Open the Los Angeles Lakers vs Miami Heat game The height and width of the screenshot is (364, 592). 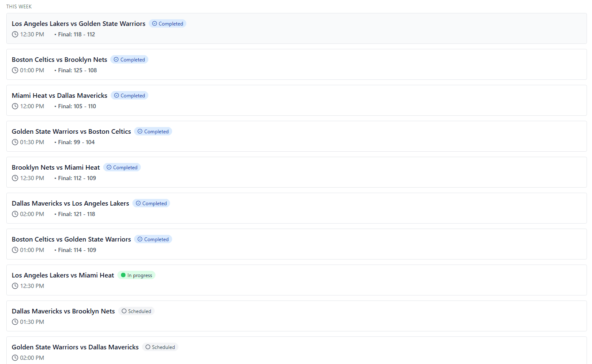(x=63, y=275)
